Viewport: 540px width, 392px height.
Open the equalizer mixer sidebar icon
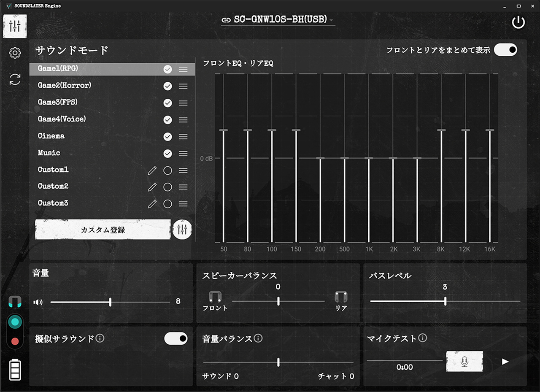coord(15,26)
